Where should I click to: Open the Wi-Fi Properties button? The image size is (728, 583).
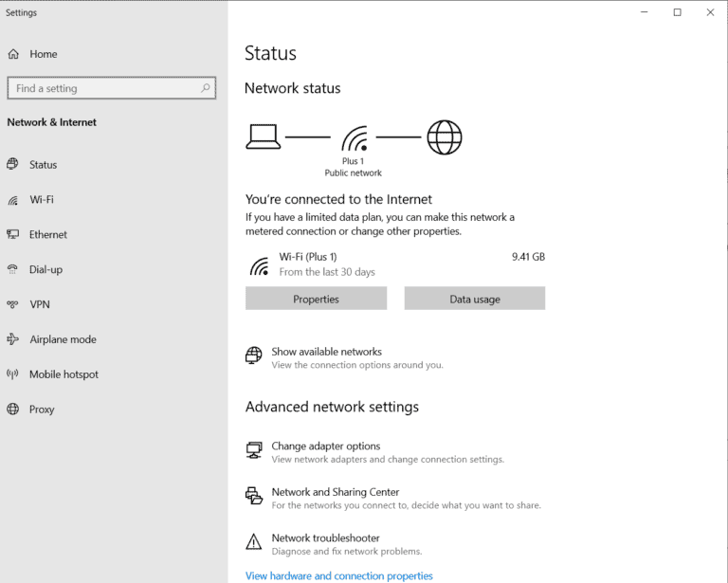(316, 299)
